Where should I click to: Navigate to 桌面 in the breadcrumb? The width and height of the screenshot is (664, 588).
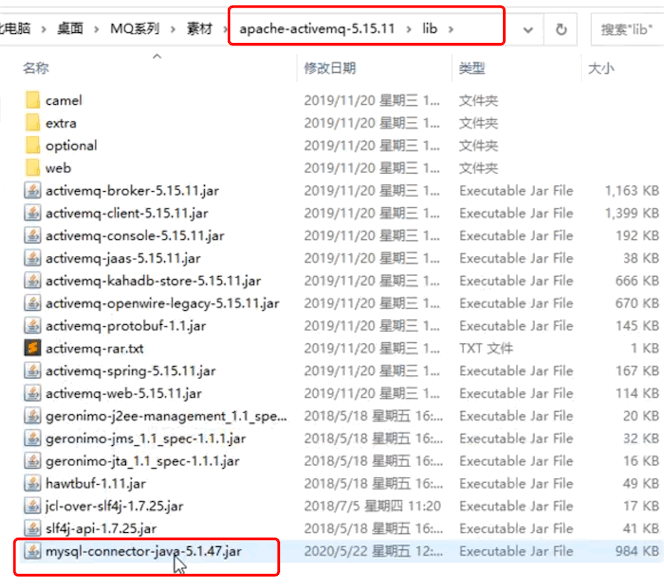70,29
